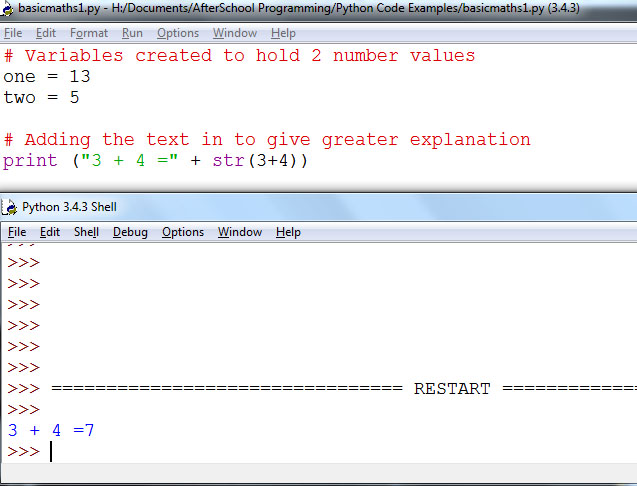Click the shell output '3 + 4 =7'

(x=51, y=430)
